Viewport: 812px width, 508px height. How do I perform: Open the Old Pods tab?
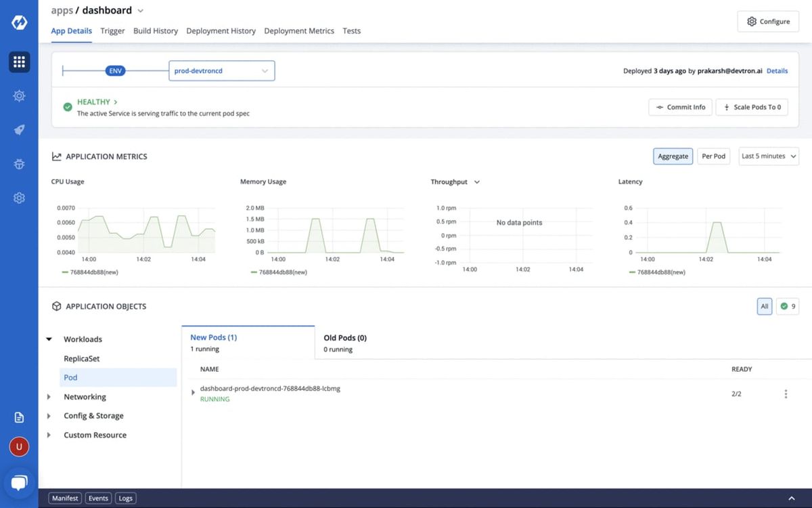pos(345,337)
